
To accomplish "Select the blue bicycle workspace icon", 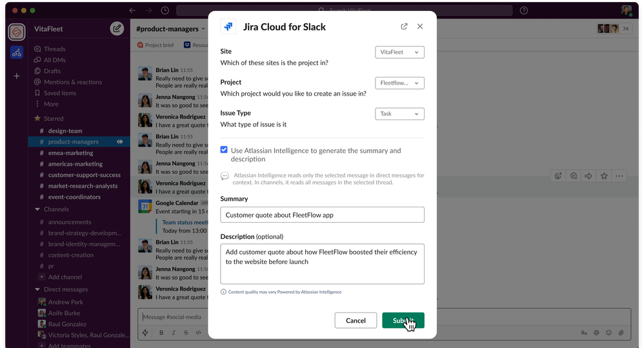I will [x=16, y=52].
